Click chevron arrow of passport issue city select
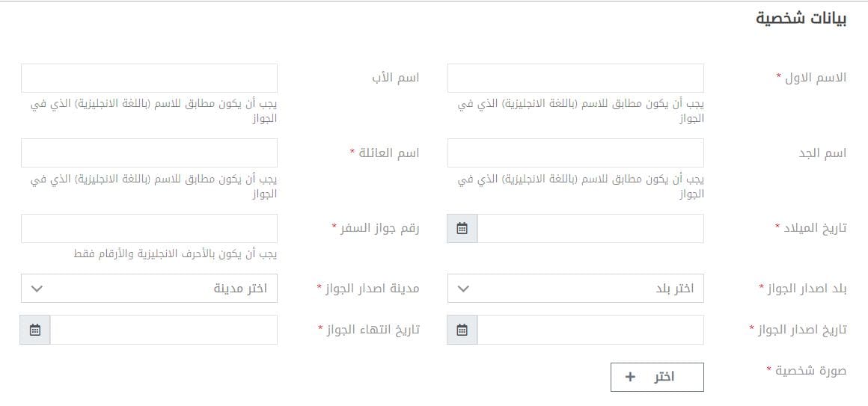Screen dimensions: 868x406 [x=37, y=288]
